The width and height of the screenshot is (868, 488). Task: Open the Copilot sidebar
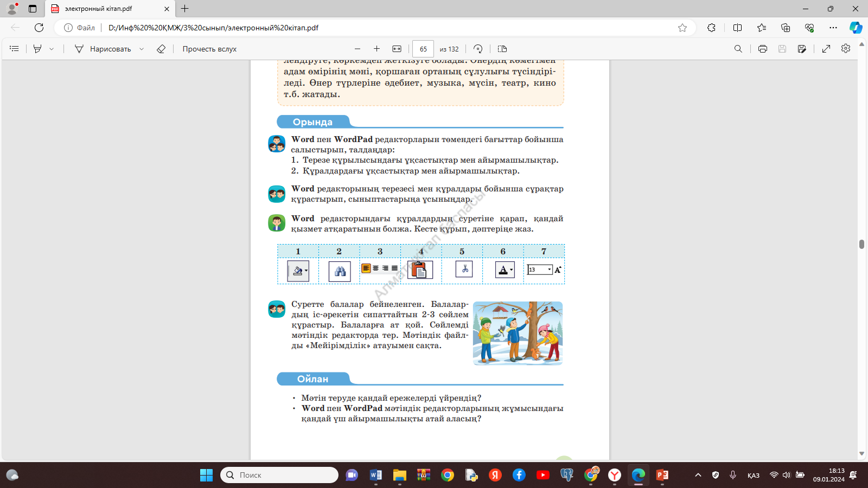tap(856, 28)
